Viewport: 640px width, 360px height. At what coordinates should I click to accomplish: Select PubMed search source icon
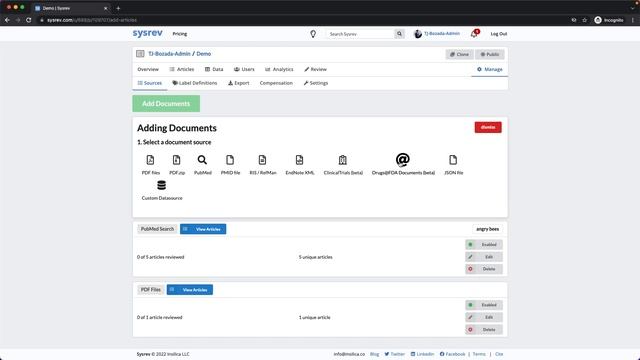pos(202,160)
